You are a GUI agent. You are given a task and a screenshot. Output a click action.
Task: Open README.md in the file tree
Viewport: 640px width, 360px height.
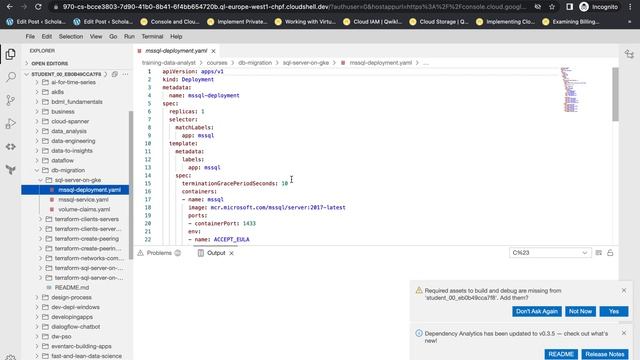point(72,288)
